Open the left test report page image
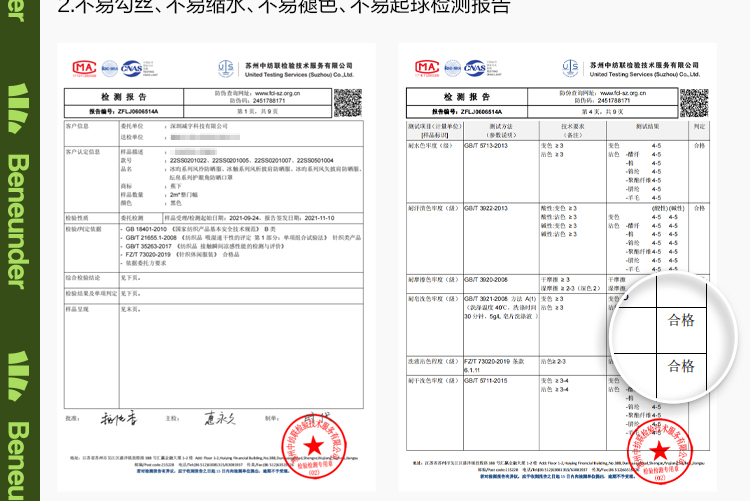Image resolution: width=750 pixels, height=501 pixels. pos(216,267)
